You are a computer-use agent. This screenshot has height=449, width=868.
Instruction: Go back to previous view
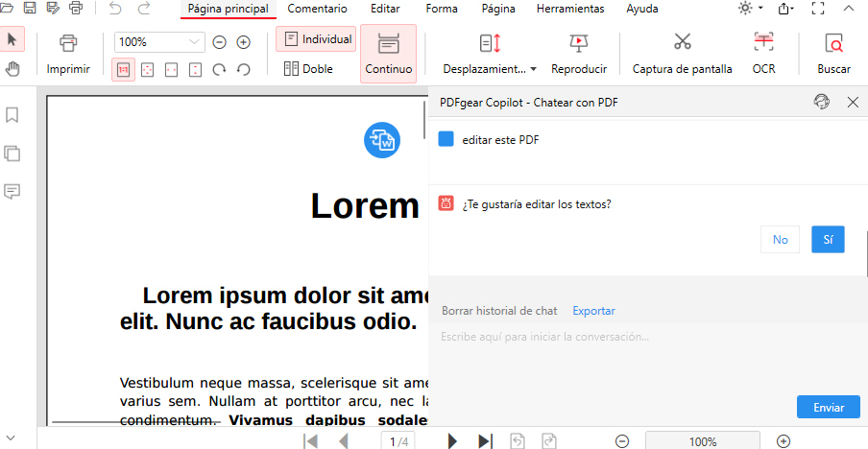pos(517,440)
